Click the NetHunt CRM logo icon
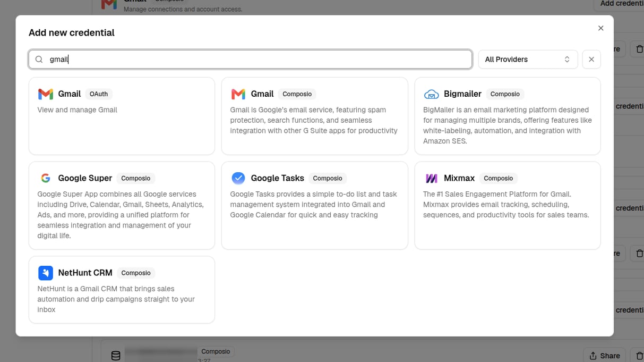Image resolution: width=644 pixels, height=362 pixels. [46, 273]
